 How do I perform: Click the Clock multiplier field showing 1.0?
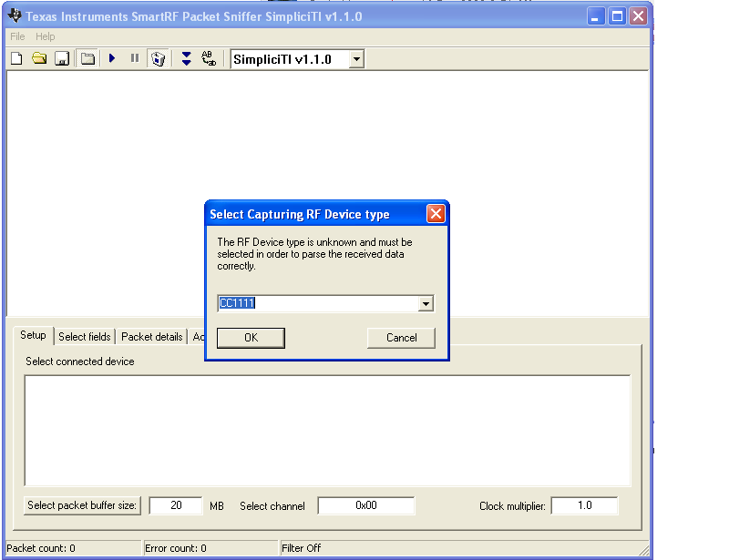click(584, 505)
